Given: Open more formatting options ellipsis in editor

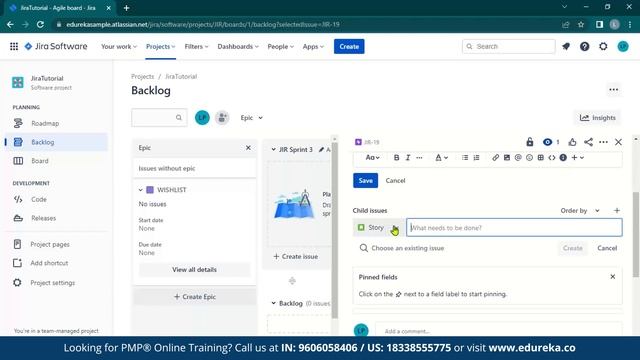Looking at the screenshot, I should [419, 158].
